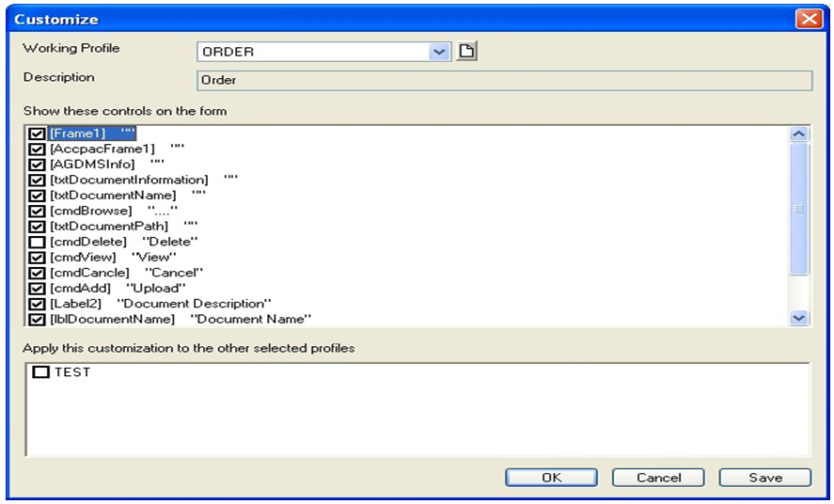Uncheck the txtDocumentName checkbox
The image size is (834, 504).
(37, 196)
